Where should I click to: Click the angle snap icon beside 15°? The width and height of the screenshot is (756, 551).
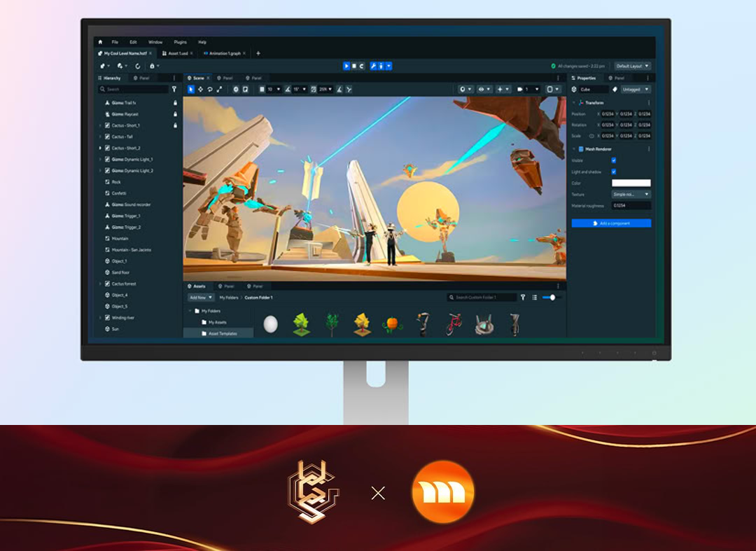pos(288,89)
